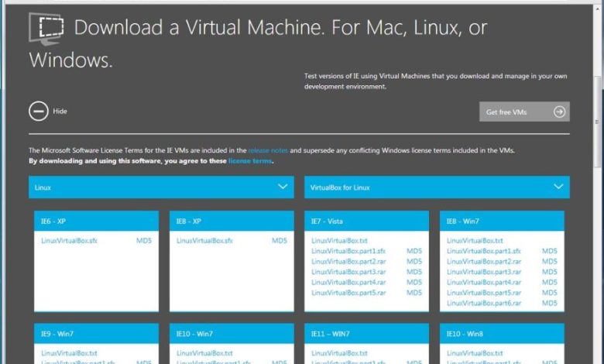This screenshot has height=364, width=604.
Task: Click the IE9 - Win7 card header
Action: [x=96, y=334]
